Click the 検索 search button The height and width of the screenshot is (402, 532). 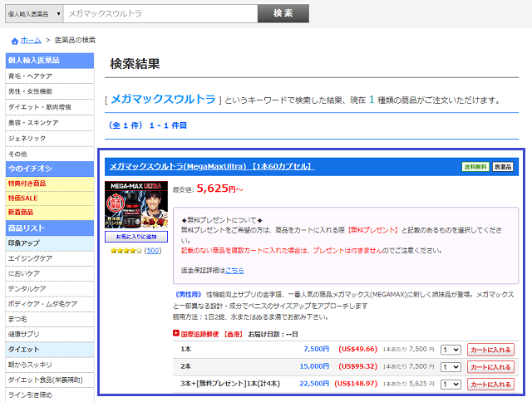283,13
